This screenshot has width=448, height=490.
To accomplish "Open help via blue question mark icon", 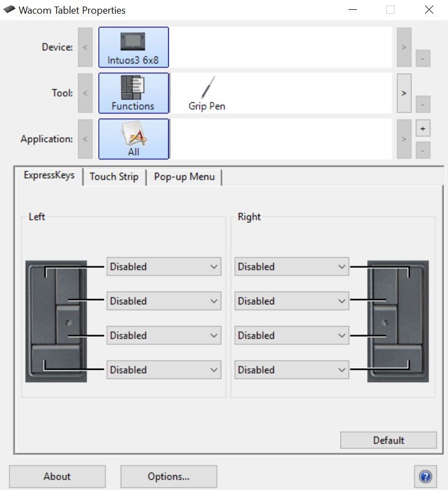I will pyautogui.click(x=426, y=476).
